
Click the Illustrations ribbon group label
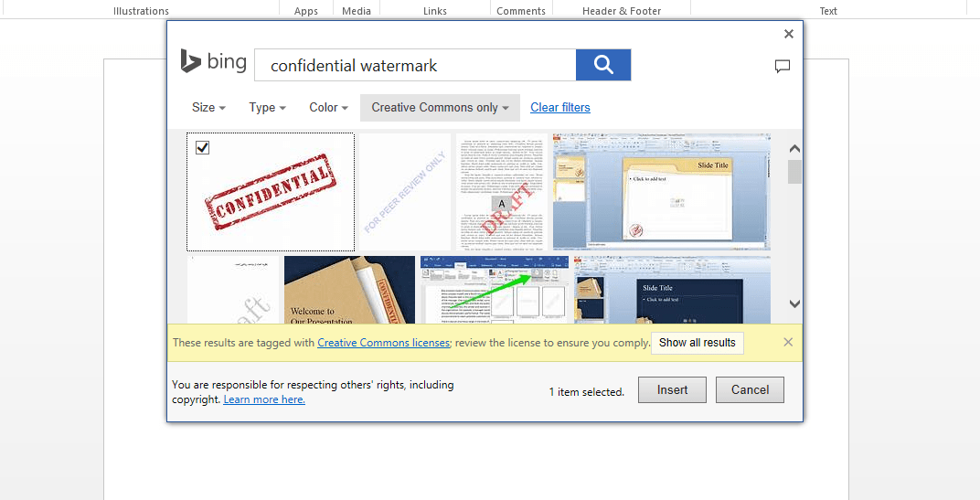click(141, 11)
